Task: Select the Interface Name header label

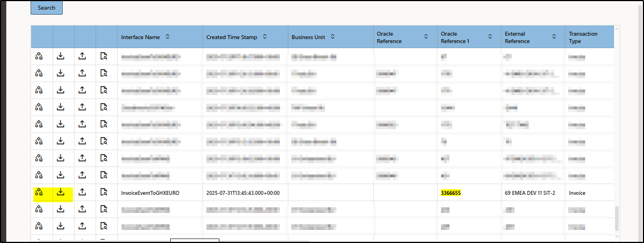Action: click(x=140, y=37)
